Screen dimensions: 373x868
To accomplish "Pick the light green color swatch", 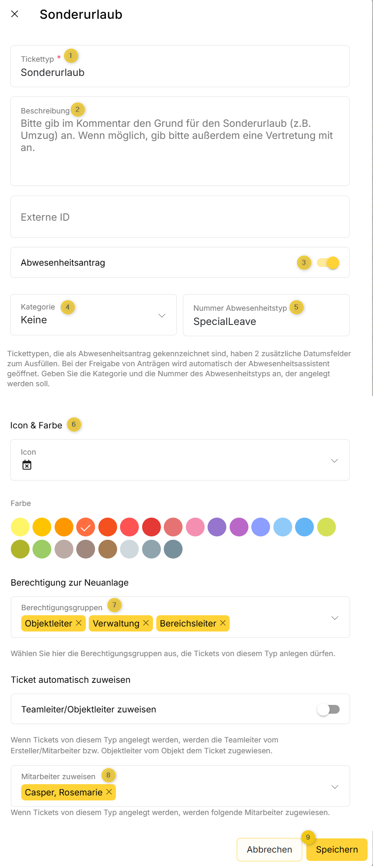I will pos(42,549).
